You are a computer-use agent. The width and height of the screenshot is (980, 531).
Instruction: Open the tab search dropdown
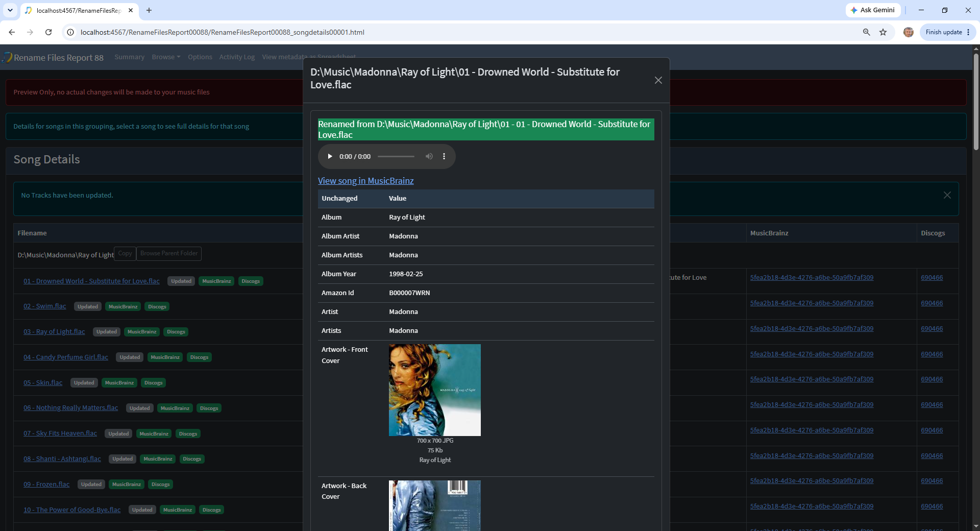(x=10, y=10)
